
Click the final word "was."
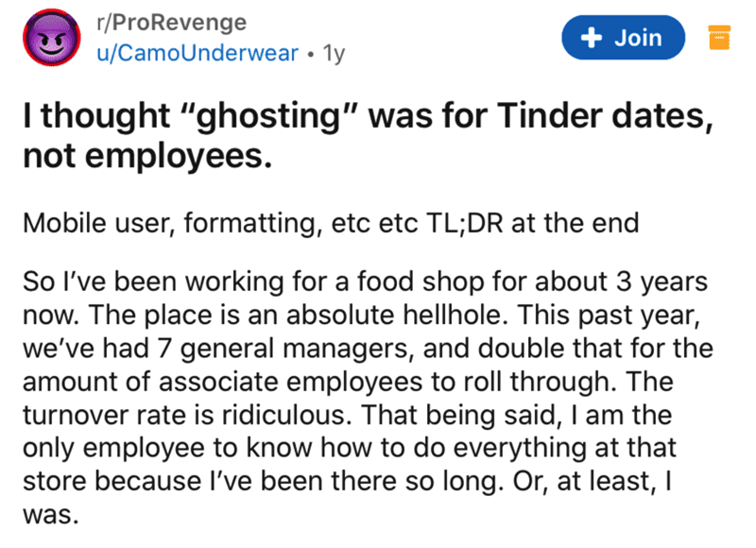click(51, 514)
